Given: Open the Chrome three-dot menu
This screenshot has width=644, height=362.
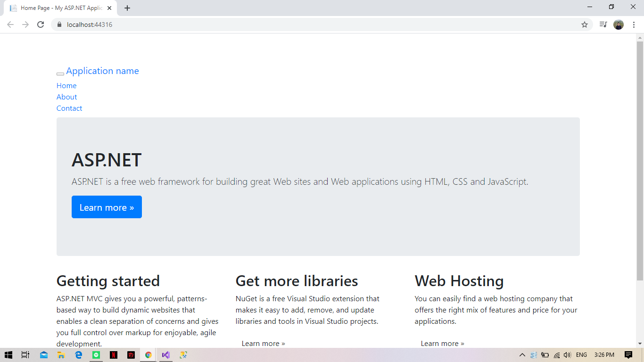Looking at the screenshot, I should 634,25.
